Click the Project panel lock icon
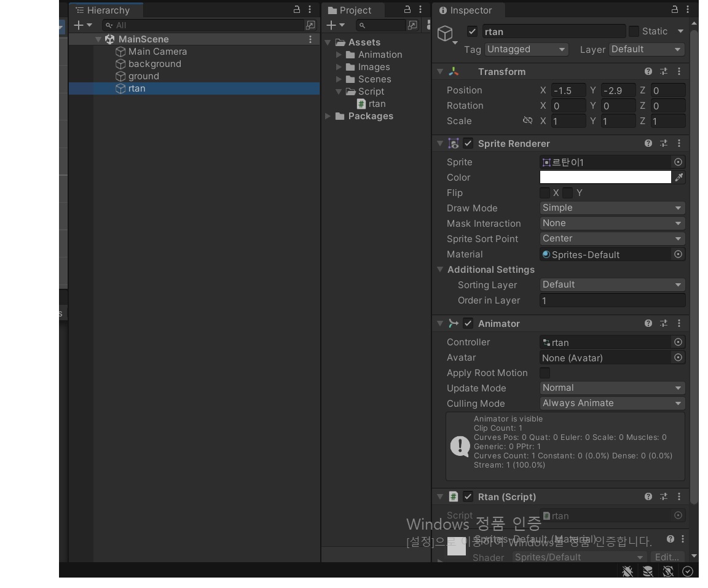708x588 pixels. pyautogui.click(x=407, y=9)
